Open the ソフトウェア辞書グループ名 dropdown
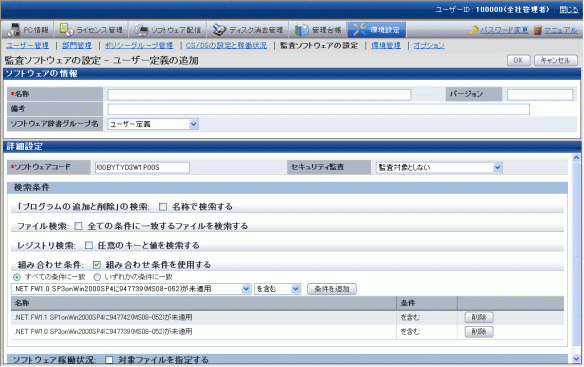The height and width of the screenshot is (367, 584). [153, 124]
